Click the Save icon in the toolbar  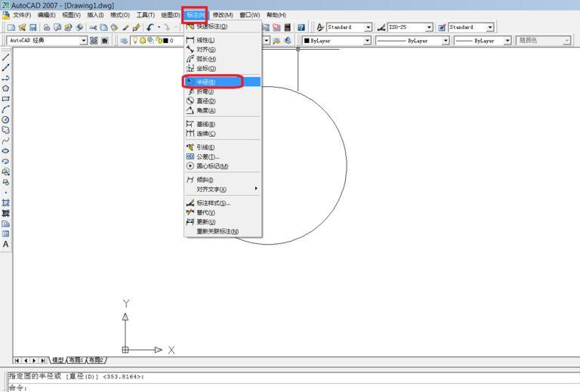[x=32, y=27]
